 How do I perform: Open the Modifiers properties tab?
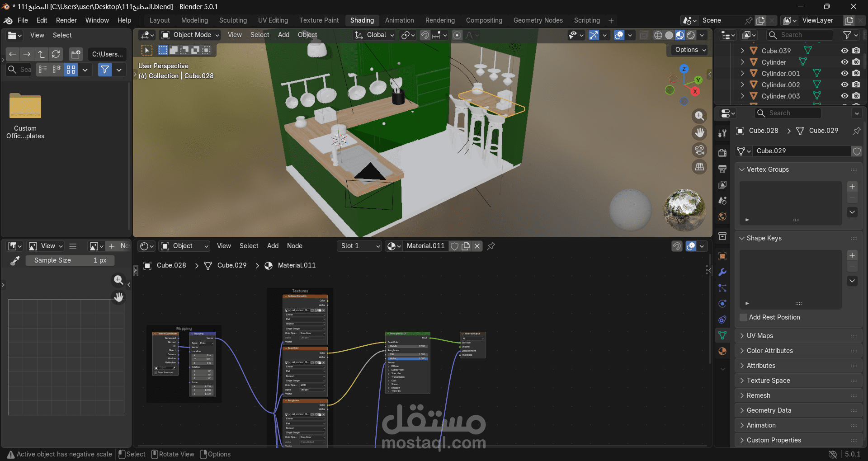(722, 272)
